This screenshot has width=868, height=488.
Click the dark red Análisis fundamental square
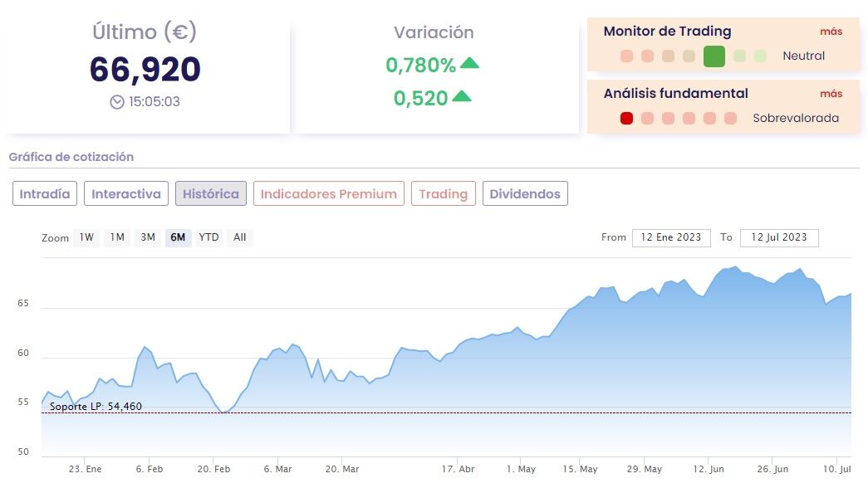coord(627,119)
